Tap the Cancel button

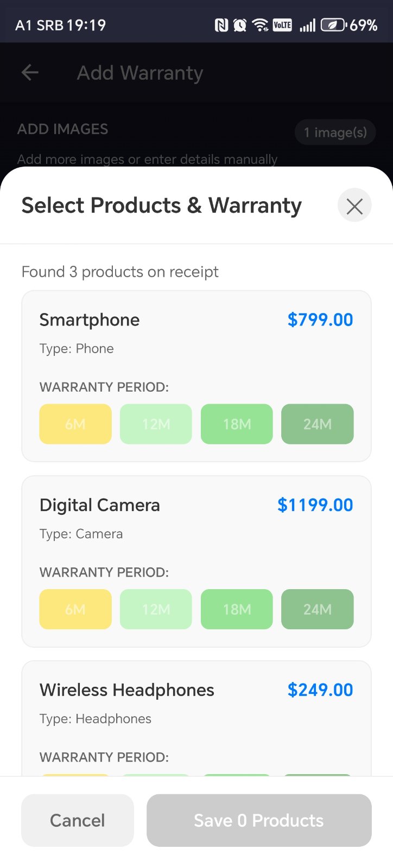click(x=77, y=820)
